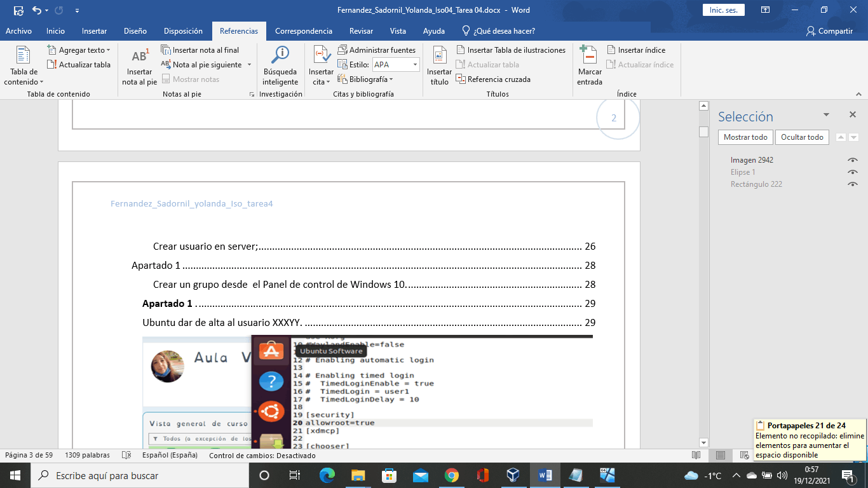Open the Estilo APA combo box
The height and width of the screenshot is (488, 868).
coord(395,65)
